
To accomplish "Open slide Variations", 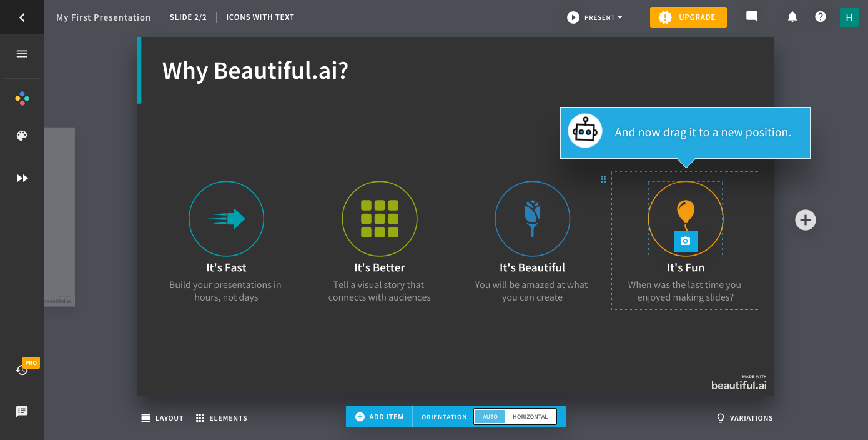I will (745, 418).
